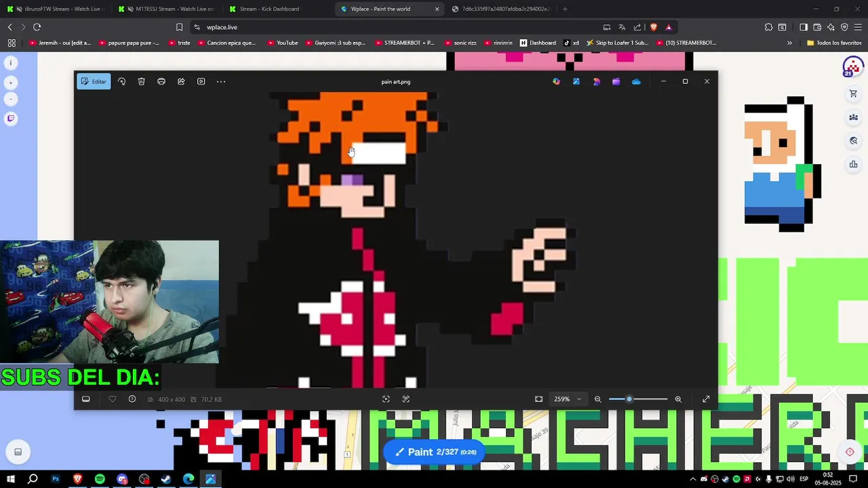868x488 pixels.
Task: Switch to iBrunoFTW Stream tab
Action: (56, 9)
